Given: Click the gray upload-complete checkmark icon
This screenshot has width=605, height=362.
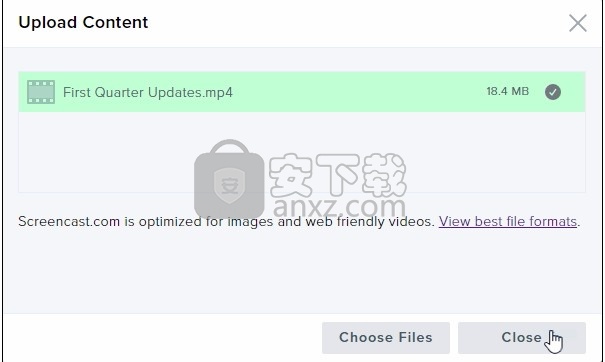Looking at the screenshot, I should pos(553,92).
